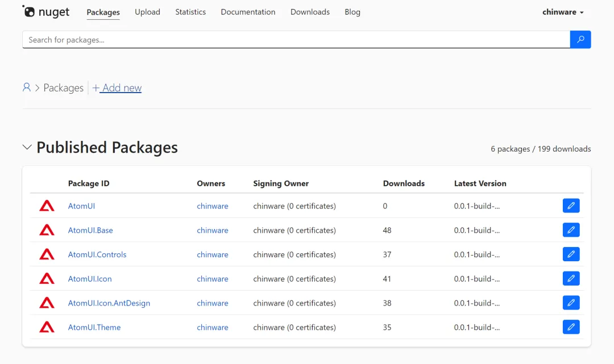The image size is (614, 364).
Task: Open the AtomUI.Icon.AntDesign package link
Action: click(109, 303)
